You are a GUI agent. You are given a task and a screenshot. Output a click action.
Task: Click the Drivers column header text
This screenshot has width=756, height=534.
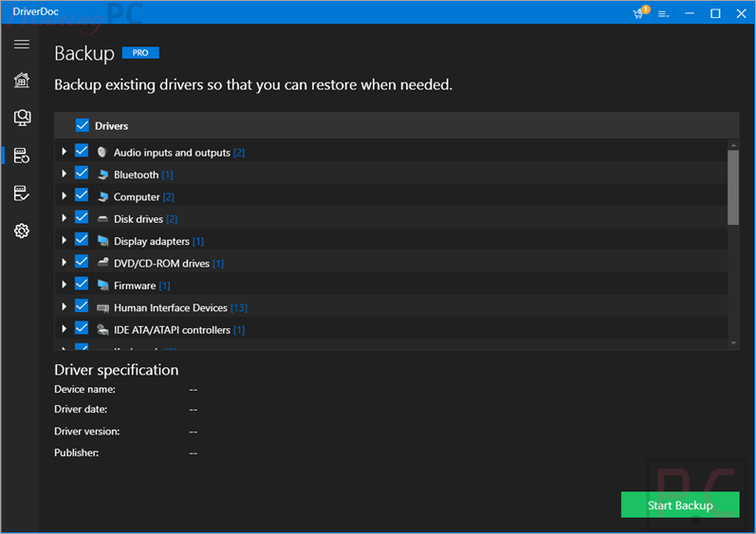click(111, 126)
